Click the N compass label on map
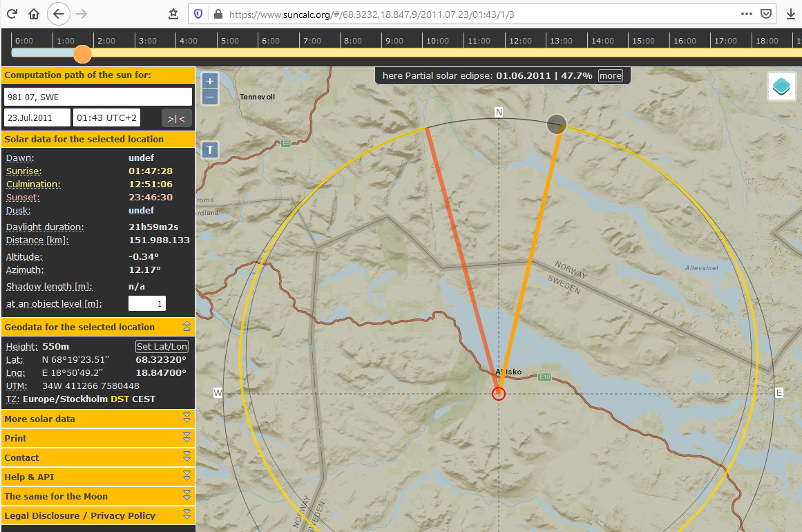802x532 pixels. (499, 112)
